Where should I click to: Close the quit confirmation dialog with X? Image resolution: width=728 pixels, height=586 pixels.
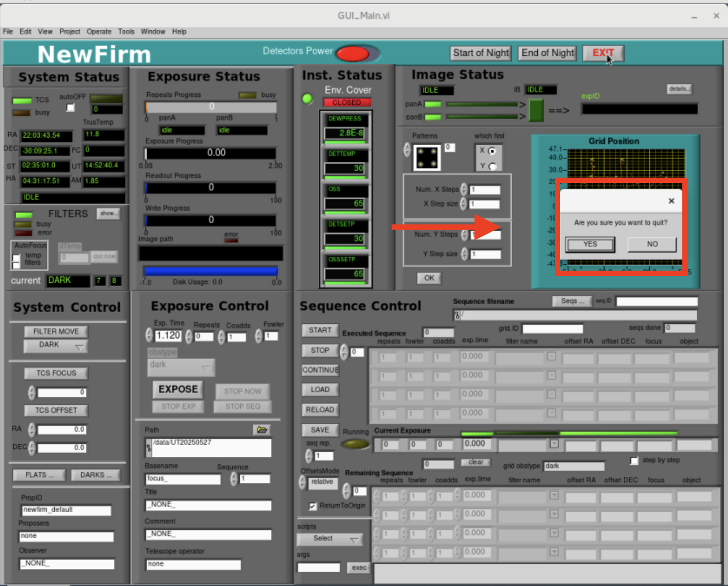pyautogui.click(x=671, y=201)
